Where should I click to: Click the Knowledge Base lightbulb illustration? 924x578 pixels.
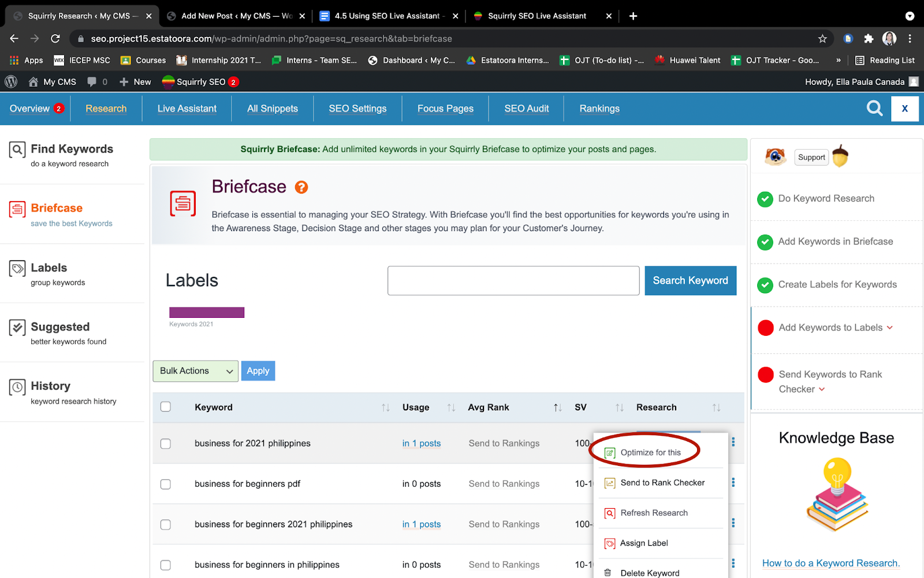[837, 495]
